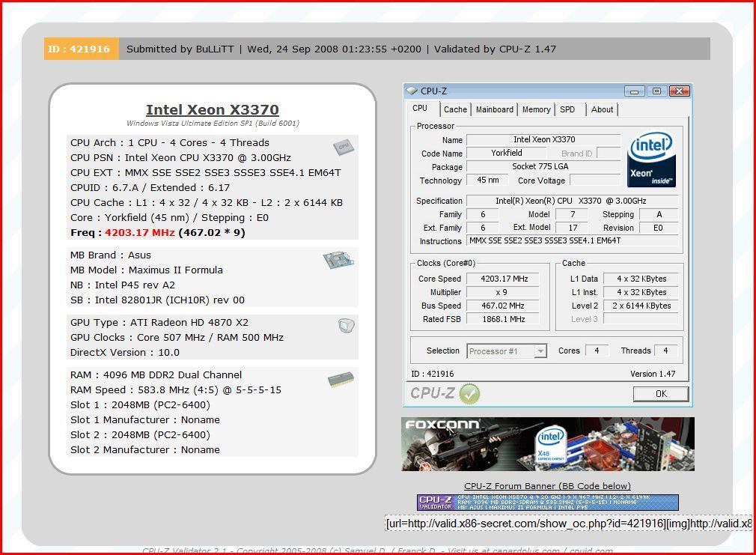The width and height of the screenshot is (756, 555).
Task: Click the Specification field text
Action: [573, 201]
